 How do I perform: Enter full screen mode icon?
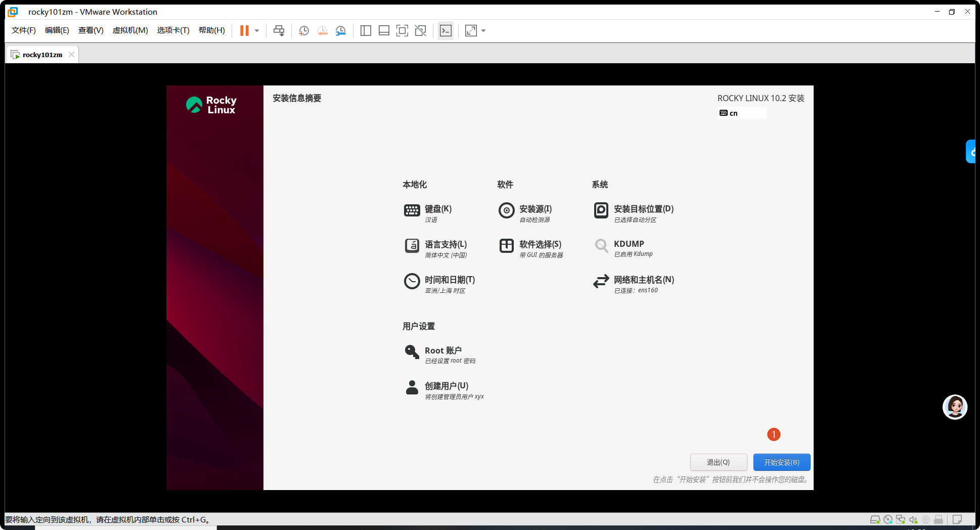(402, 31)
